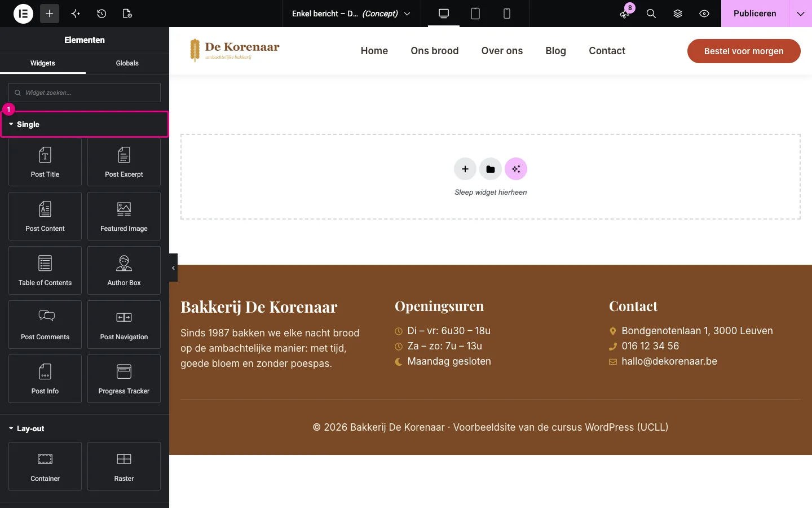Open the page settings document icon
This screenshot has height=508, width=812.
tap(127, 14)
